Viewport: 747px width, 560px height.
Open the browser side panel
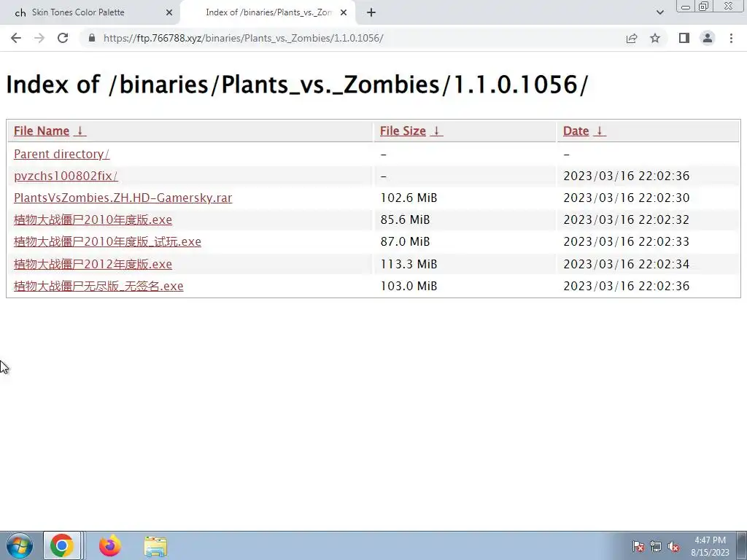(x=684, y=38)
